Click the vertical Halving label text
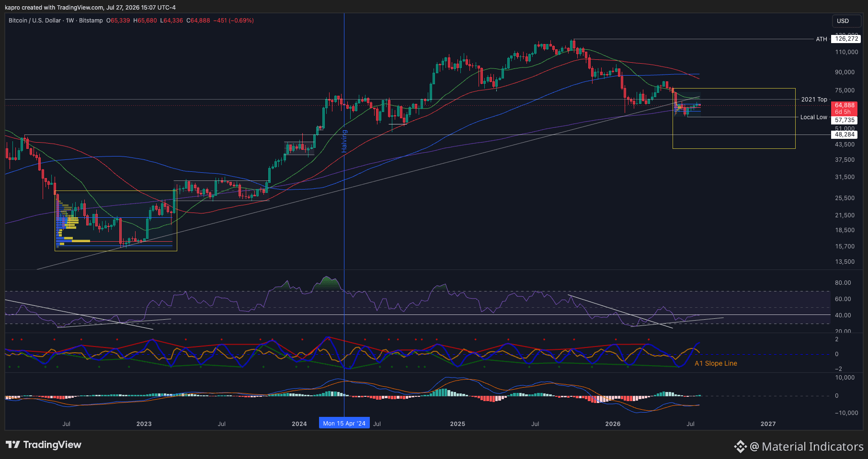This screenshot has width=868, height=459. point(344,141)
